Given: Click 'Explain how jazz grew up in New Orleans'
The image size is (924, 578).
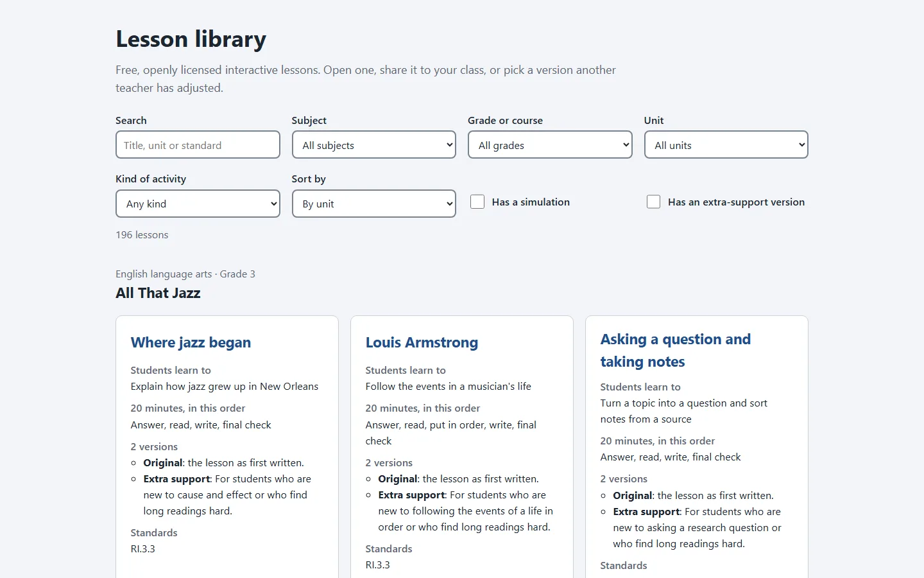Looking at the screenshot, I should pos(225,386).
